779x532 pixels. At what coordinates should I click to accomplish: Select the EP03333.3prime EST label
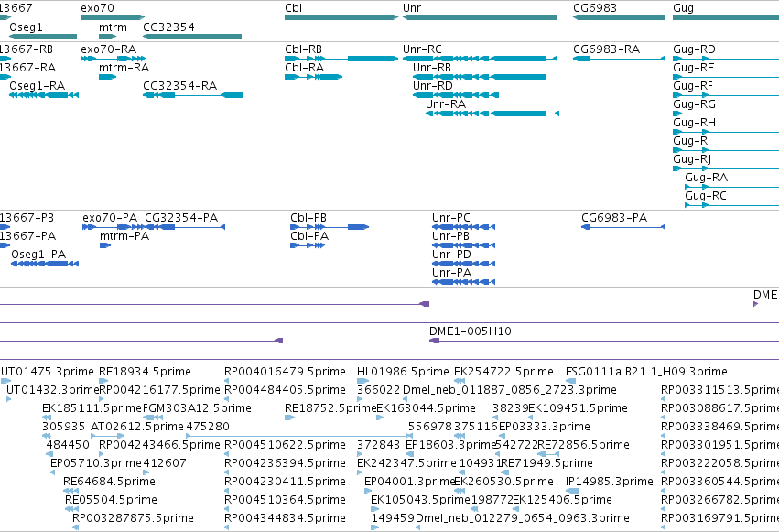pyautogui.click(x=545, y=428)
